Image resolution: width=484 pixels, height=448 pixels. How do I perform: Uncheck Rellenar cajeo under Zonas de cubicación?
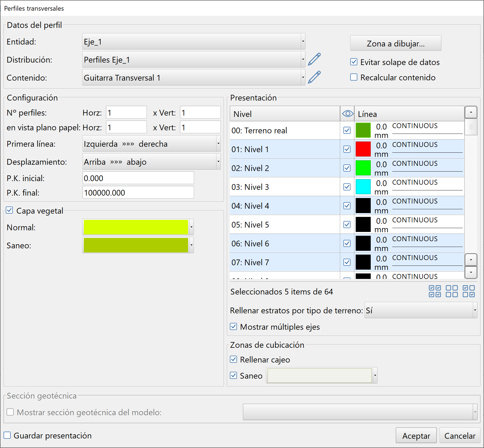[233, 359]
